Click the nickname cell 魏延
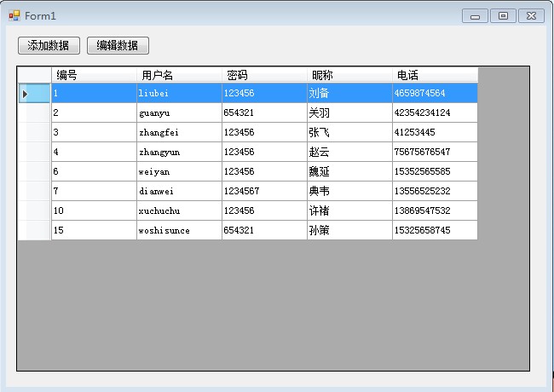This screenshot has height=392, width=554. click(349, 171)
